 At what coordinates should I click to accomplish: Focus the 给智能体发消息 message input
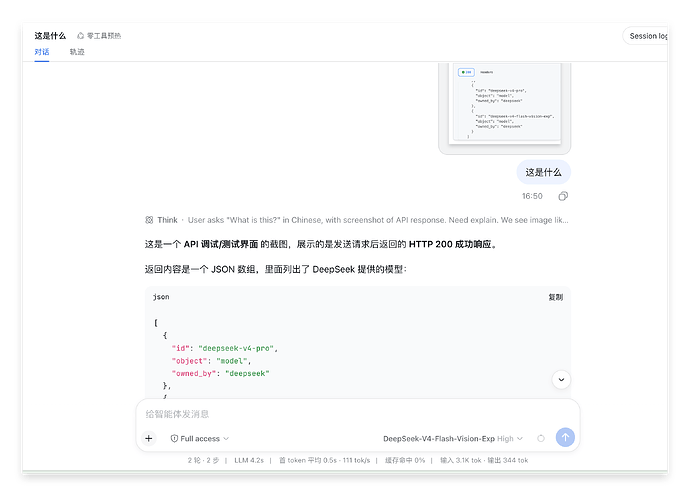coord(357,414)
